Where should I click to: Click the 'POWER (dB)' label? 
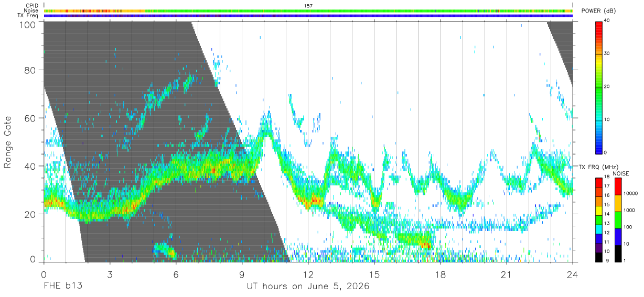click(x=599, y=10)
